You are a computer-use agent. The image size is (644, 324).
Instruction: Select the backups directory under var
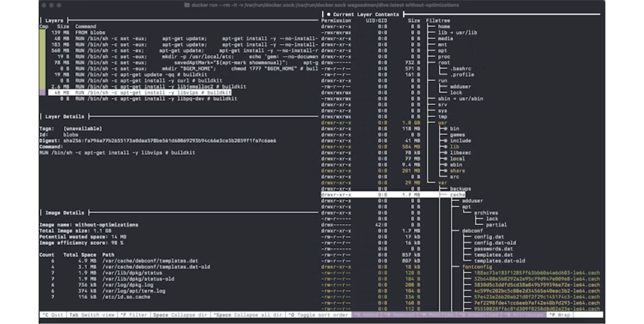pyautogui.click(x=460, y=189)
